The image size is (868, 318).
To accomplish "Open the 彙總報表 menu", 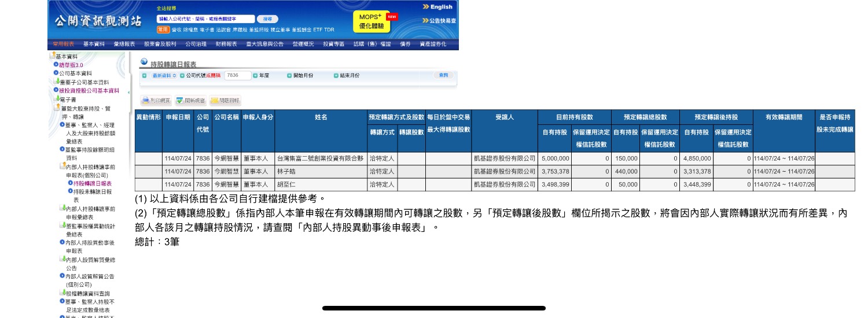I will point(124,44).
